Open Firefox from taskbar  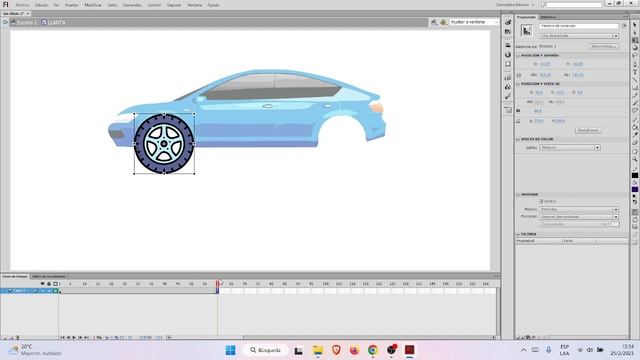tap(354, 350)
